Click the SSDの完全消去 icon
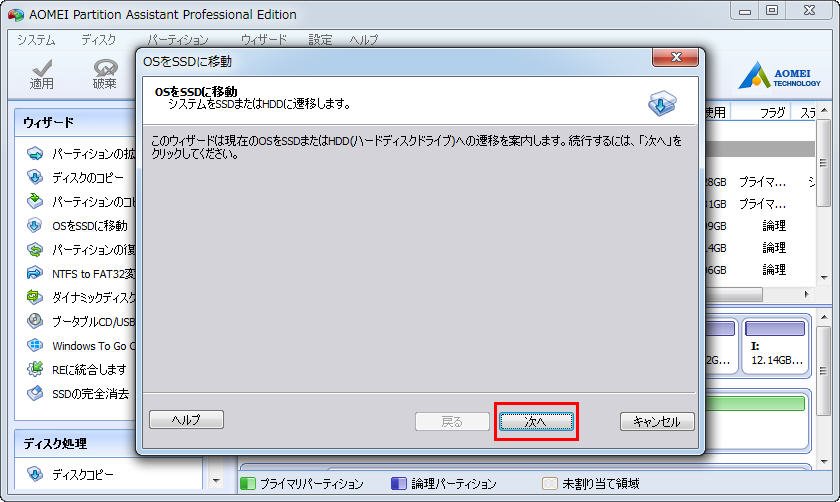Viewport: 840px width, 502px height. pyautogui.click(x=35, y=393)
